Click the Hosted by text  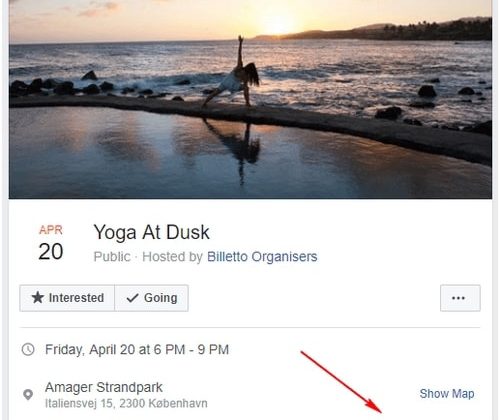point(172,257)
